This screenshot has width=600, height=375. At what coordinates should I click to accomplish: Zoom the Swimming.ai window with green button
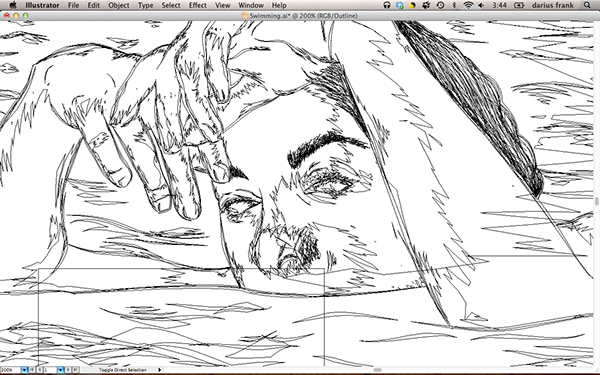[x=26, y=16]
